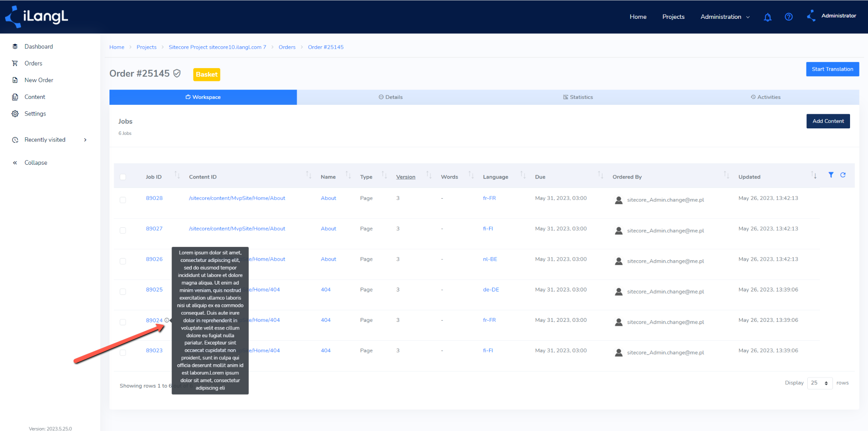Open job 89023 link

[154, 351]
